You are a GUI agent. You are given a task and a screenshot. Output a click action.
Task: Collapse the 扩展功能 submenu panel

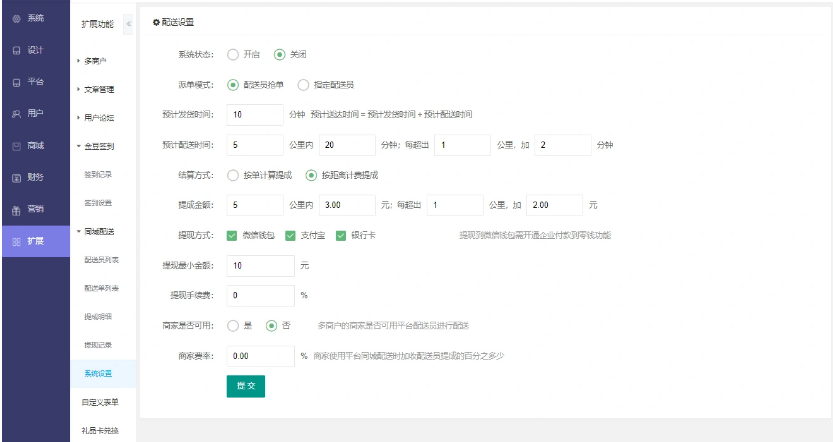[128, 23]
